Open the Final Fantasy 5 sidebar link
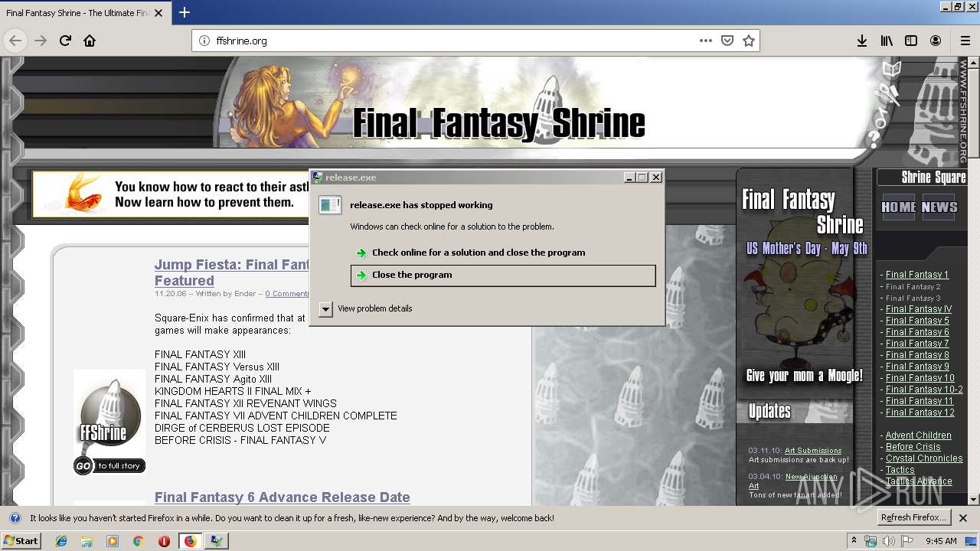The height and width of the screenshot is (551, 980). click(917, 321)
